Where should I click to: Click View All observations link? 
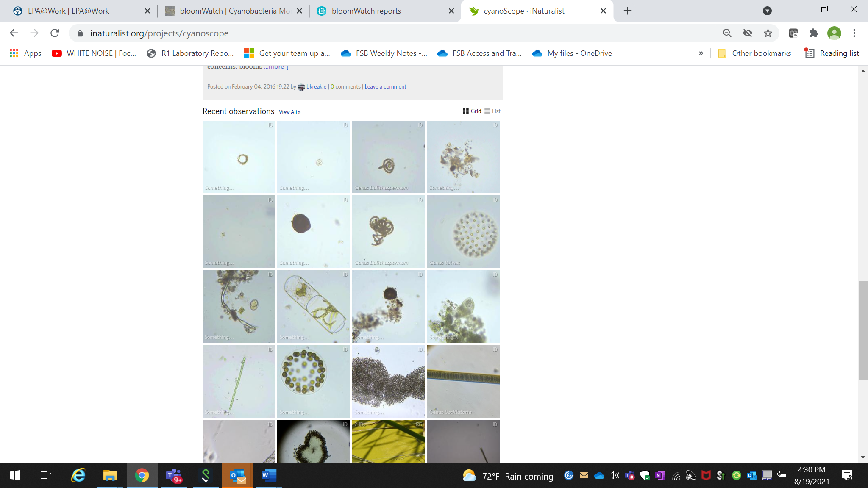pyautogui.click(x=289, y=112)
